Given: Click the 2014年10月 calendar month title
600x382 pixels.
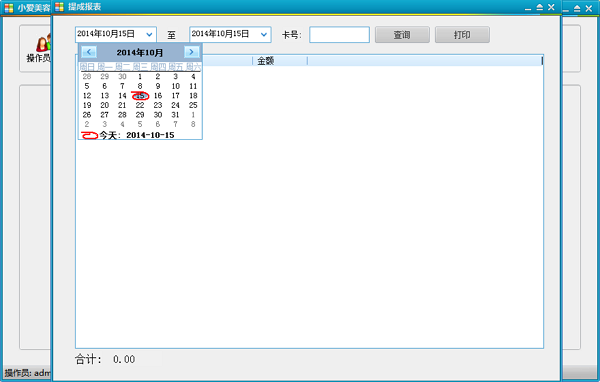Looking at the screenshot, I should pos(140,52).
